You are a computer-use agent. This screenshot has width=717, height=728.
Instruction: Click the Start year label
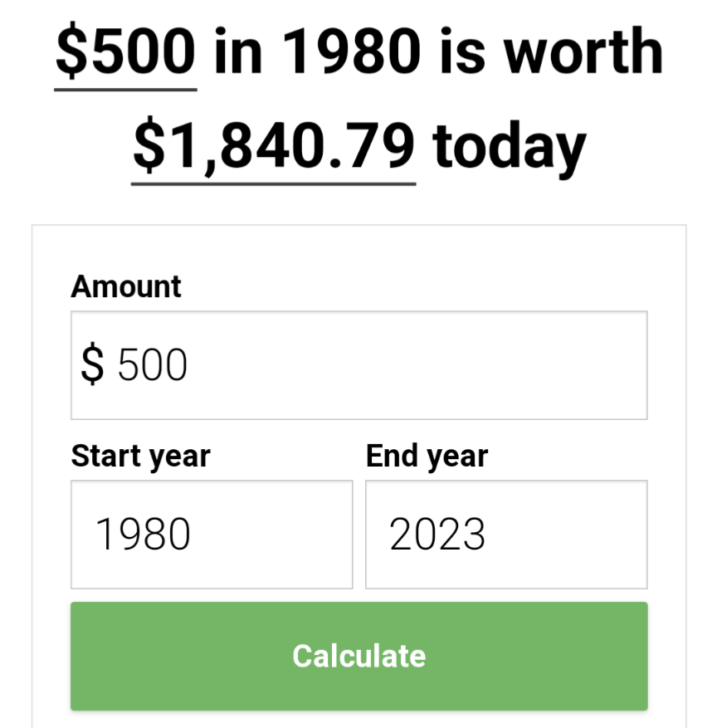coord(141,456)
